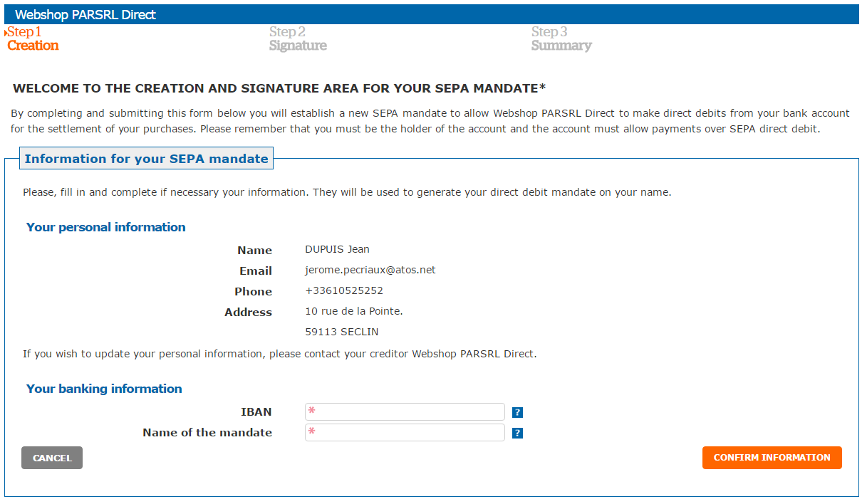
Task: Click the email jerome.pecriaux@atos.net
Action: point(370,270)
